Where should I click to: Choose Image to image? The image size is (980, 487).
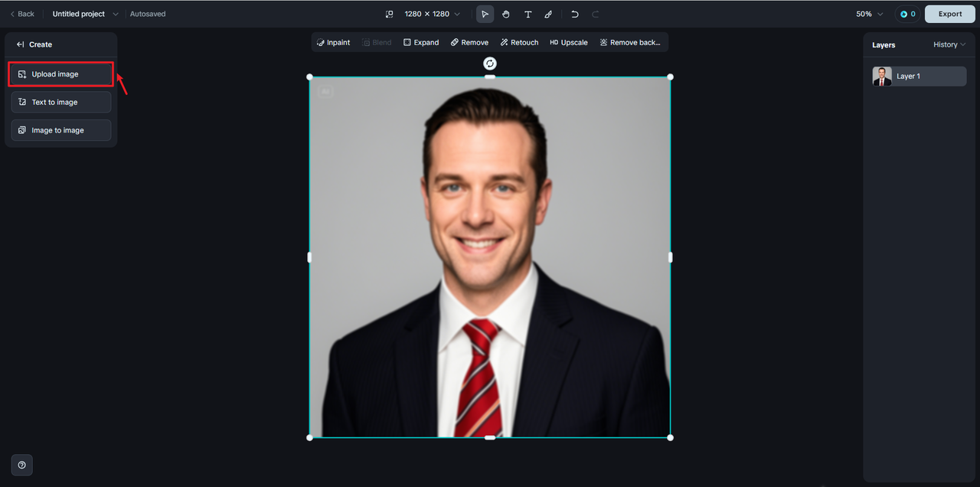click(x=61, y=130)
